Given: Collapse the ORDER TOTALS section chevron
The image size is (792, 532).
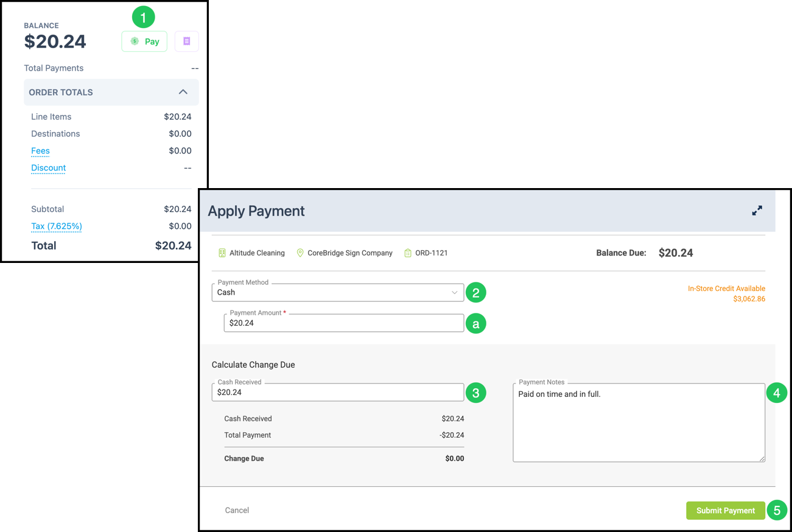Looking at the screenshot, I should (183, 92).
